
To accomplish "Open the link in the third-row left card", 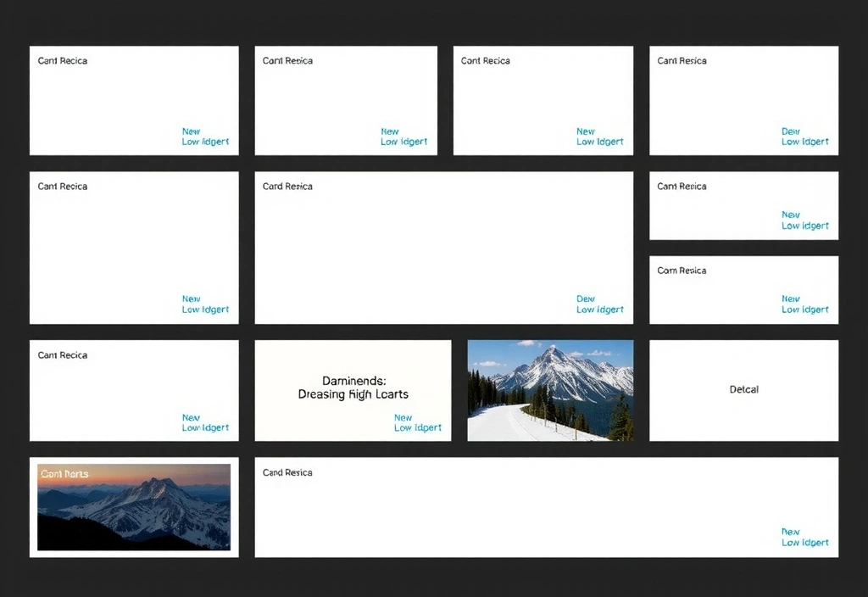I will tap(205, 423).
